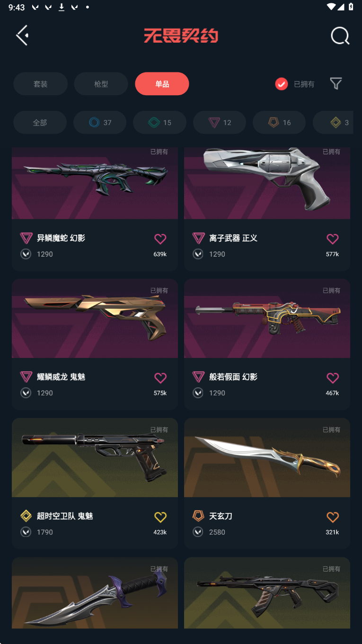This screenshot has height=644, width=362.
Task: Favorite 超时空卫队 鬼魅 yellow heart
Action: (160, 517)
